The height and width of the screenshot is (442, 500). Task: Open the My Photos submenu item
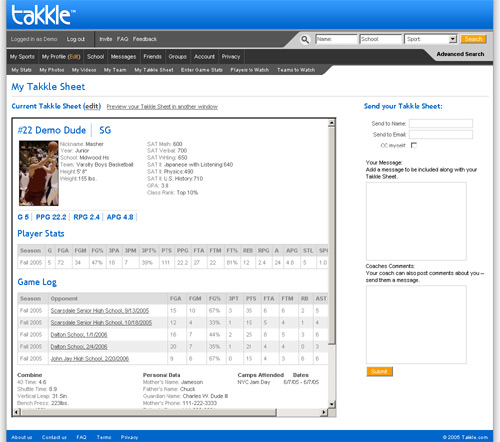click(52, 70)
